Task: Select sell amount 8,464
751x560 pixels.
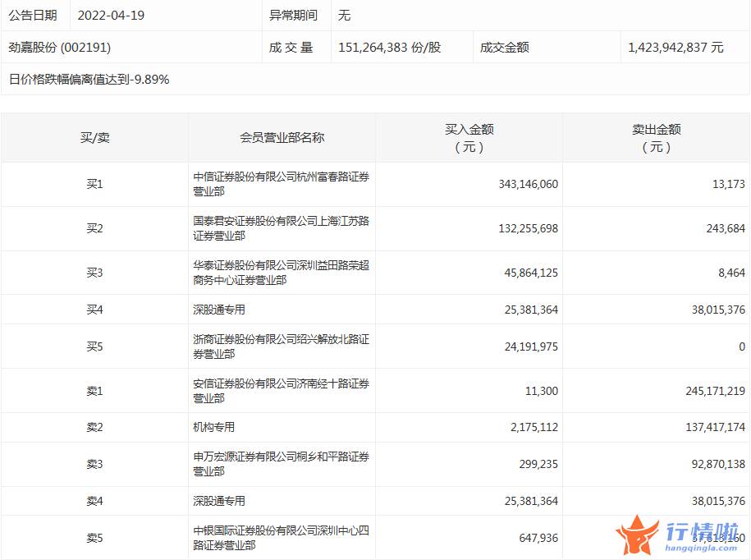Action: (x=731, y=273)
